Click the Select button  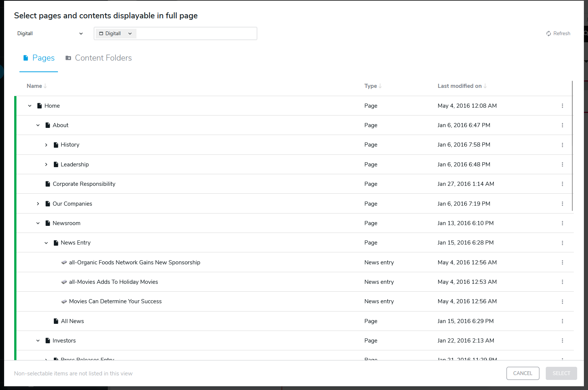(x=561, y=373)
